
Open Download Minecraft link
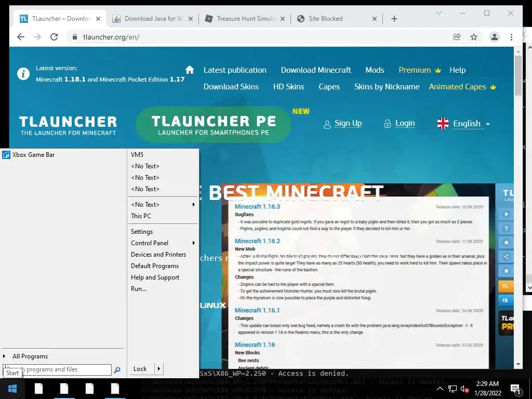tap(316, 70)
